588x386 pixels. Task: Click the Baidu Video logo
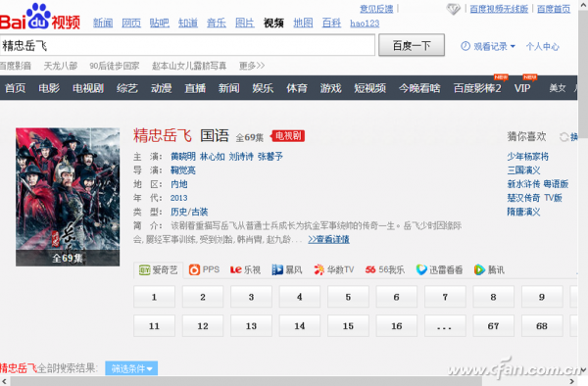point(40,17)
